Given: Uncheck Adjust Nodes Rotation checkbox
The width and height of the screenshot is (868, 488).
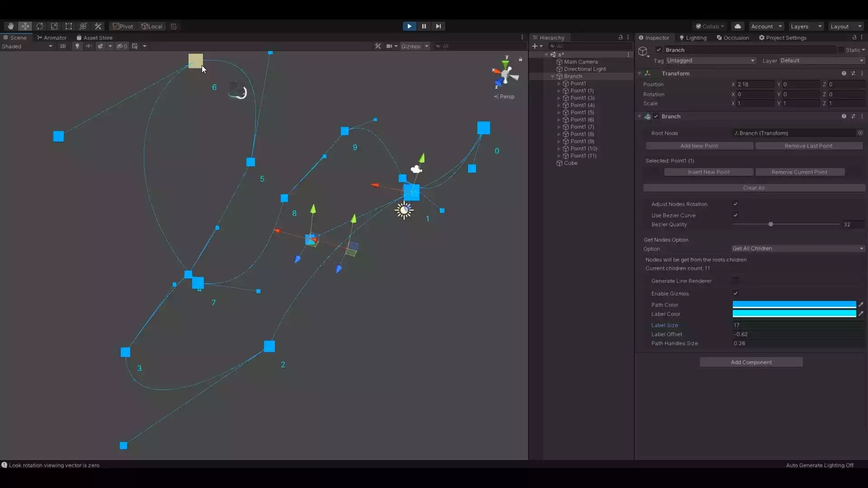Looking at the screenshot, I should (736, 204).
